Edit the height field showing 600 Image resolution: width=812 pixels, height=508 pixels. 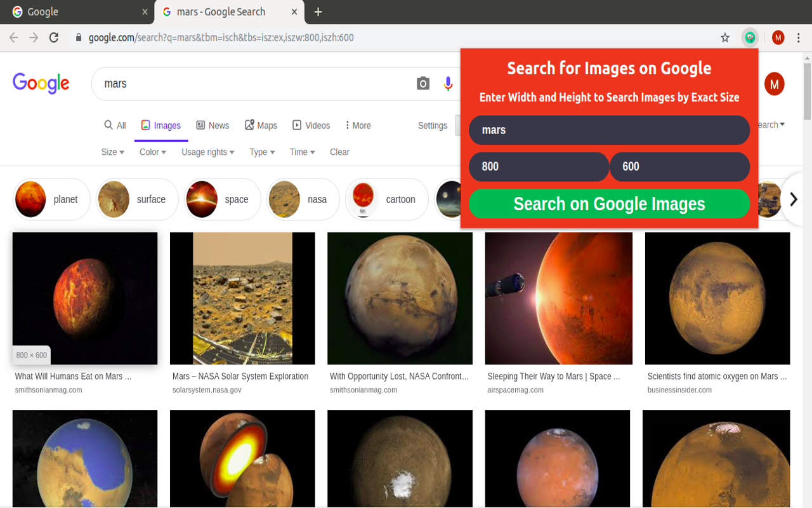pyautogui.click(x=679, y=167)
